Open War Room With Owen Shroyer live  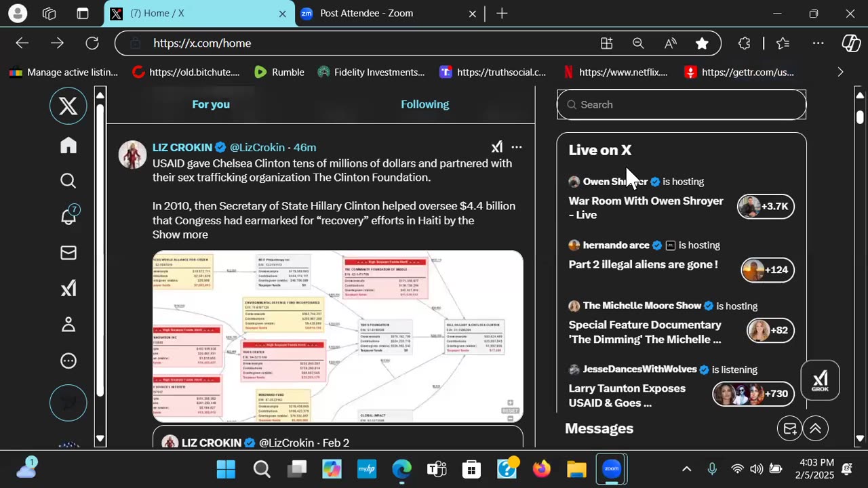point(646,207)
